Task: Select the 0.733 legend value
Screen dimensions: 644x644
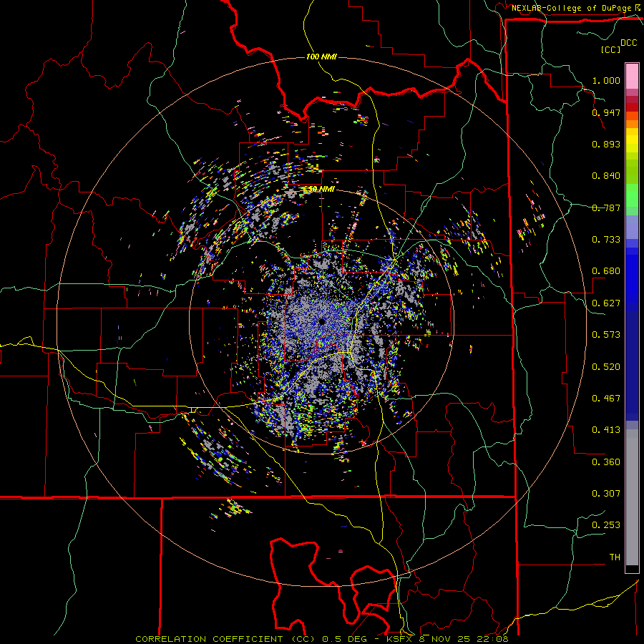Action: pos(606,240)
